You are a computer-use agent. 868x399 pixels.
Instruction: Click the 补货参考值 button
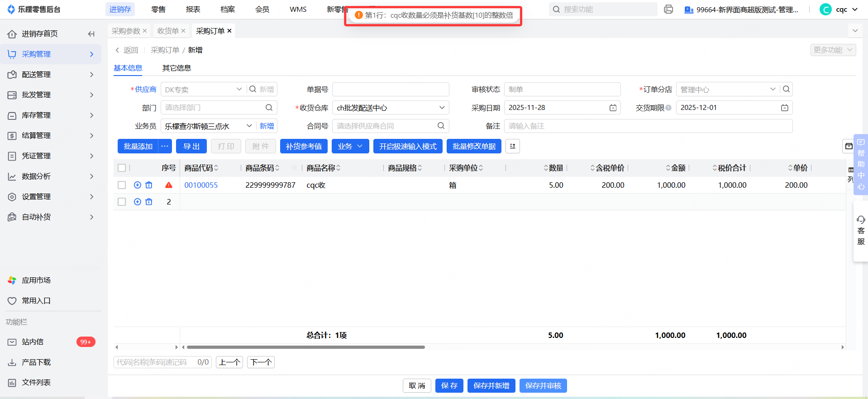(304, 146)
